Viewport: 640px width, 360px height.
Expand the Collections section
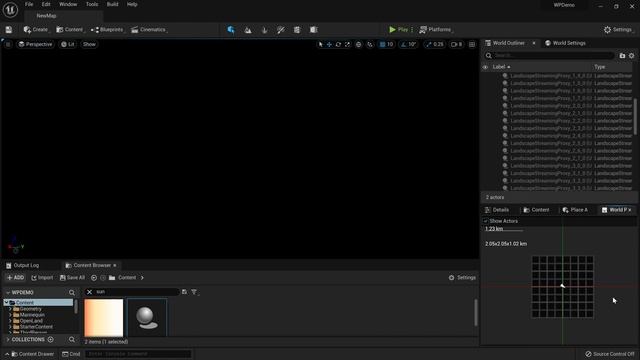point(8,340)
